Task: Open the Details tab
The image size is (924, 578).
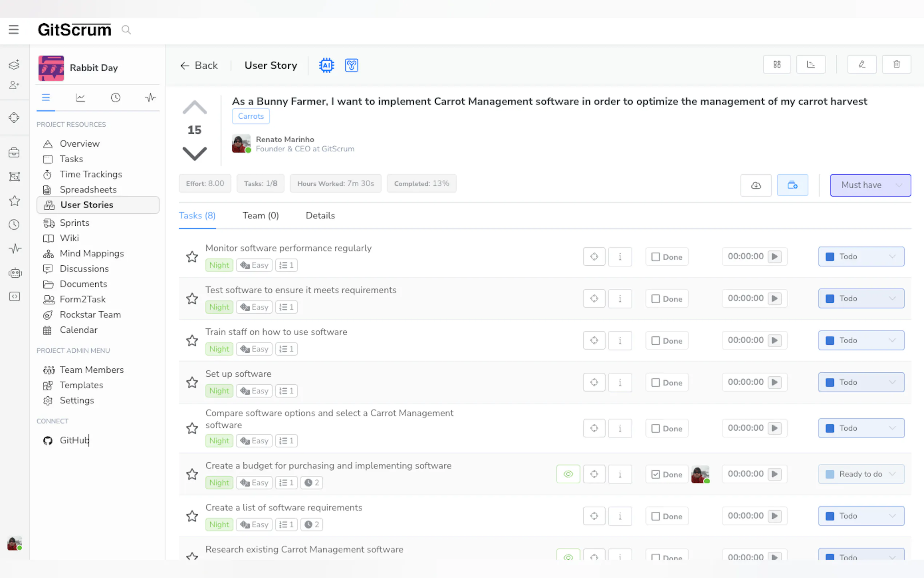Action: pos(320,215)
